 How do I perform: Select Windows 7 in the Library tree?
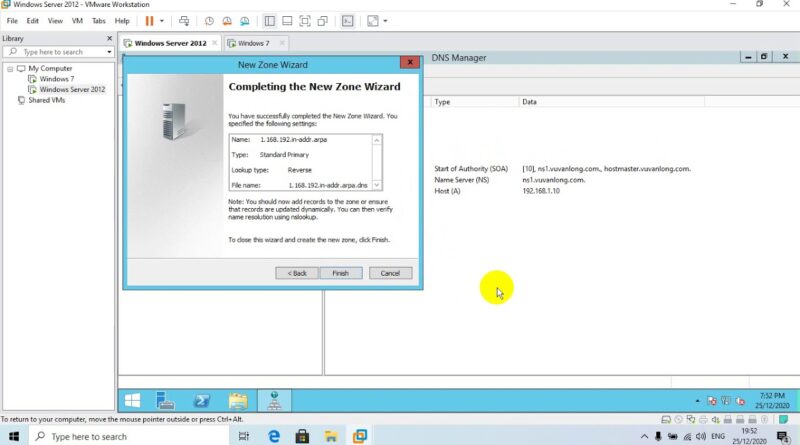pos(57,79)
